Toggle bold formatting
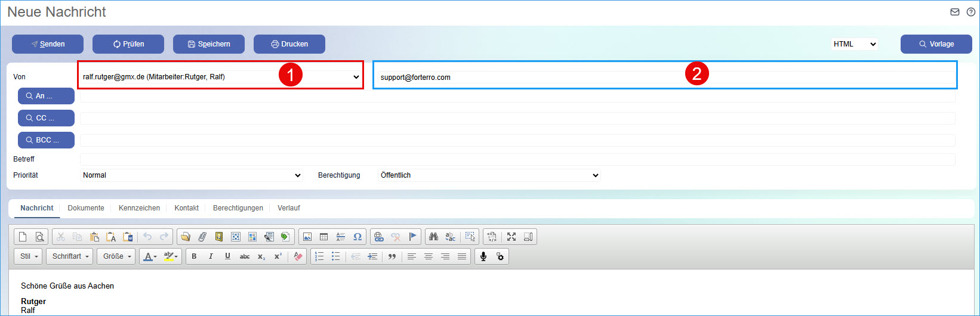Viewport: 980px width, 316px height. click(x=194, y=256)
